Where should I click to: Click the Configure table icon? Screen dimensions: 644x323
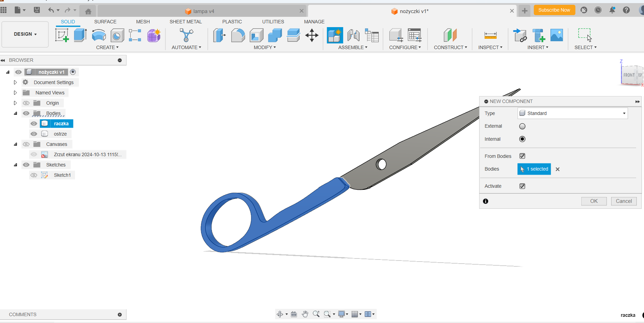click(x=415, y=35)
